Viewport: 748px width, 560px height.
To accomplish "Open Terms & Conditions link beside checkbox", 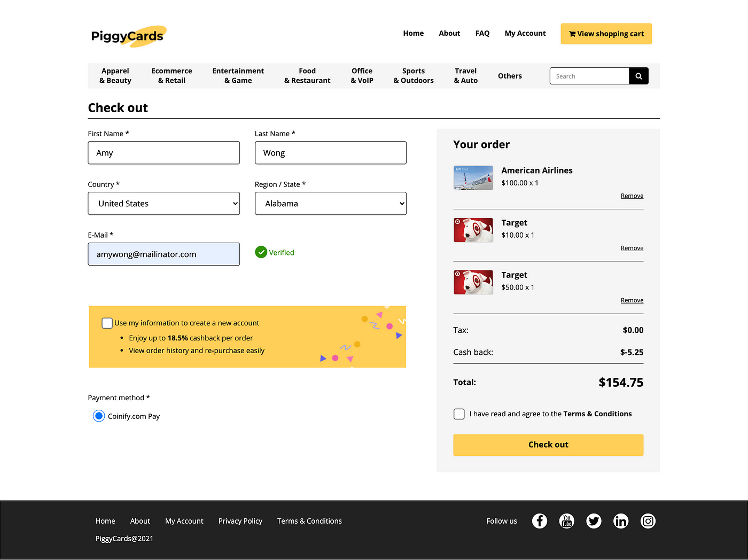I will point(597,414).
